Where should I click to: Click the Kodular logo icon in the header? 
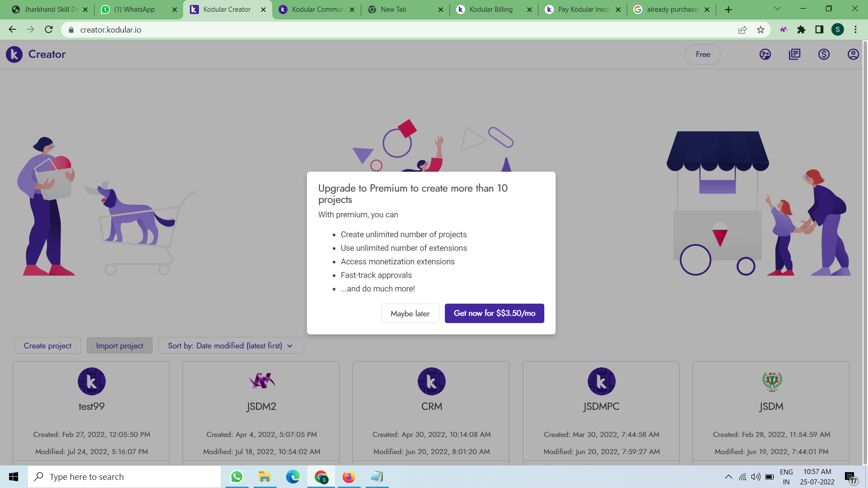pyautogui.click(x=14, y=54)
